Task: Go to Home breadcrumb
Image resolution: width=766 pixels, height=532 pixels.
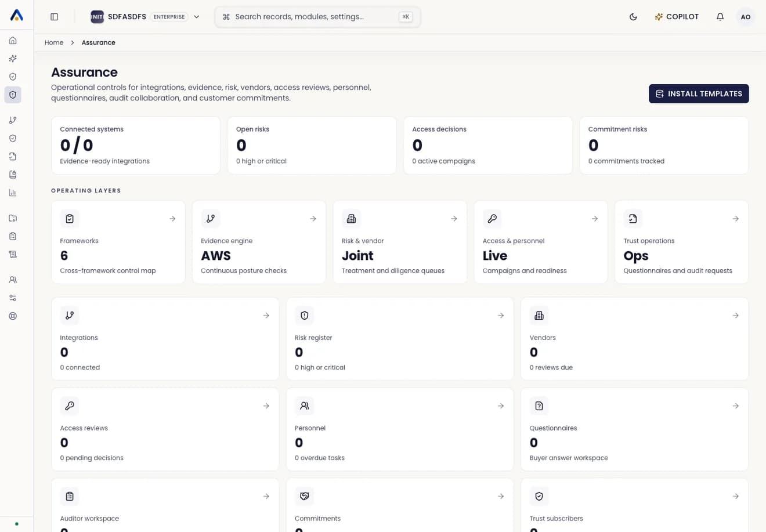Action: coord(54,42)
